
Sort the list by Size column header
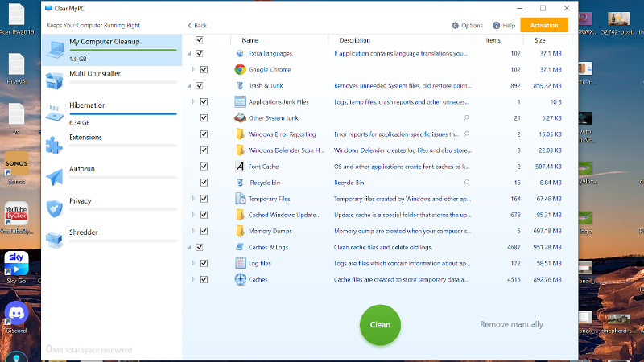[539, 40]
